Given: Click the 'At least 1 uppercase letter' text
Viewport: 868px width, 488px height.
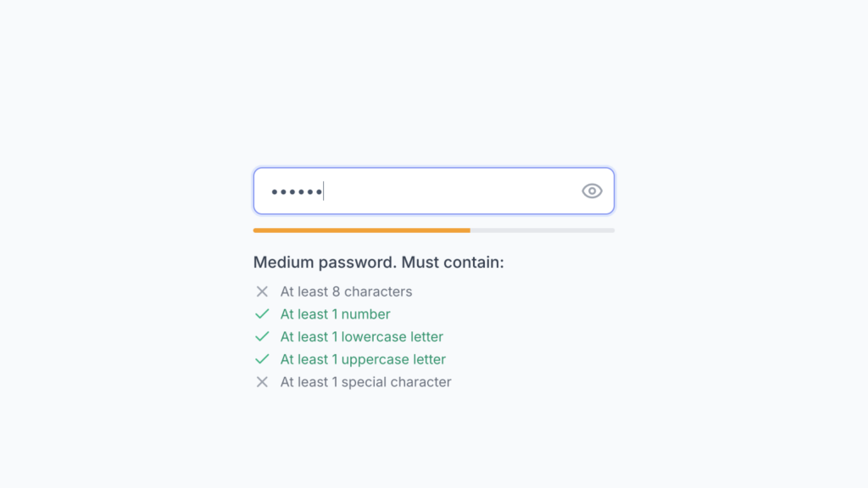Looking at the screenshot, I should [363, 359].
